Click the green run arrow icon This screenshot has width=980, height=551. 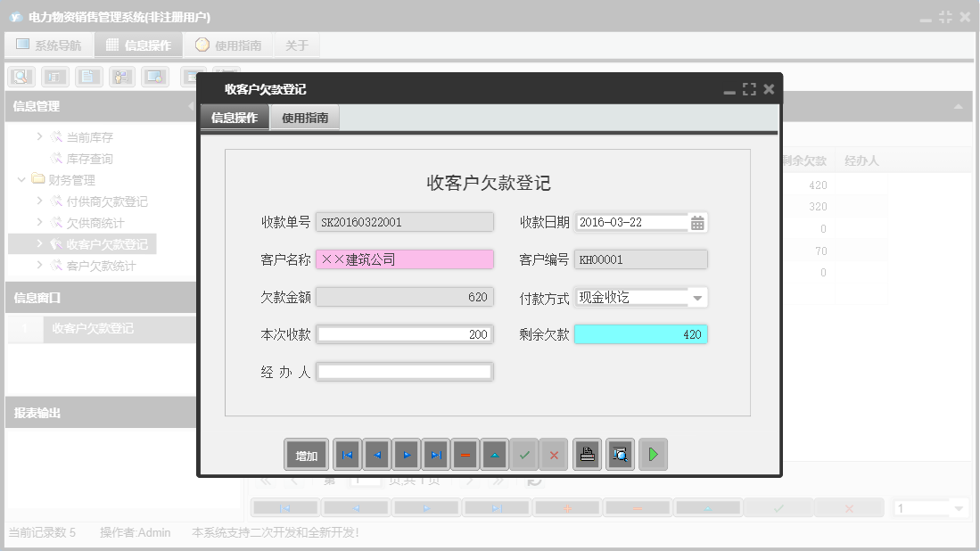(653, 454)
